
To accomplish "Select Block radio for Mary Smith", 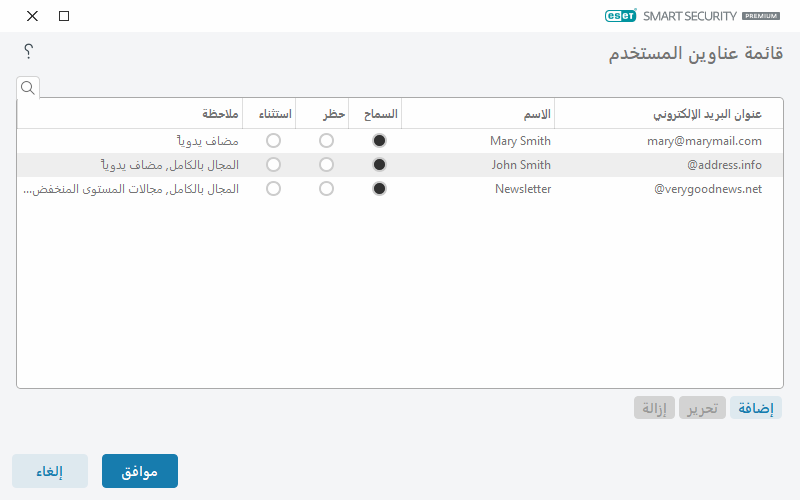I will (326, 141).
